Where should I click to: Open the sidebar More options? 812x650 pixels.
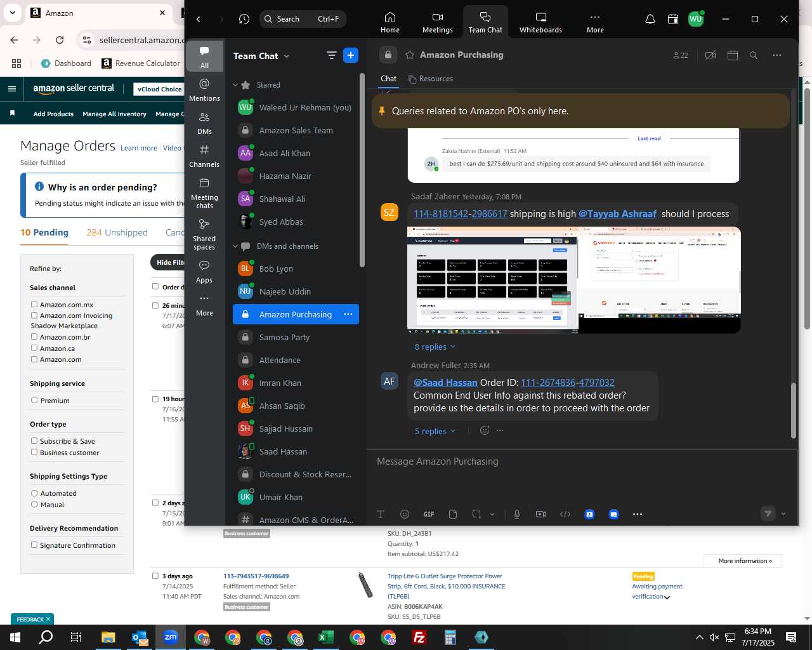coord(204,305)
